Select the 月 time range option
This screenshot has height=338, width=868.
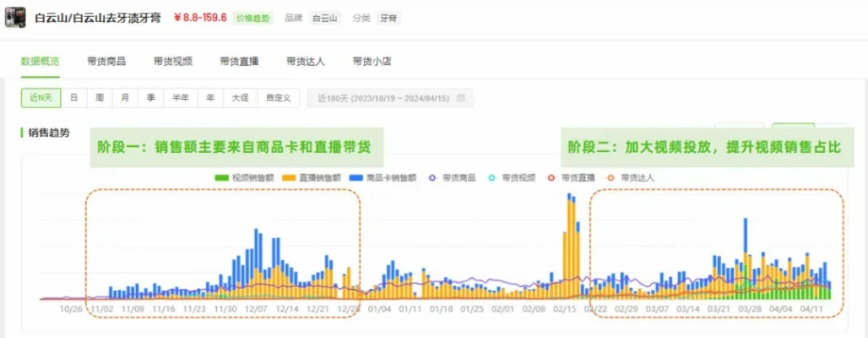coord(125,98)
